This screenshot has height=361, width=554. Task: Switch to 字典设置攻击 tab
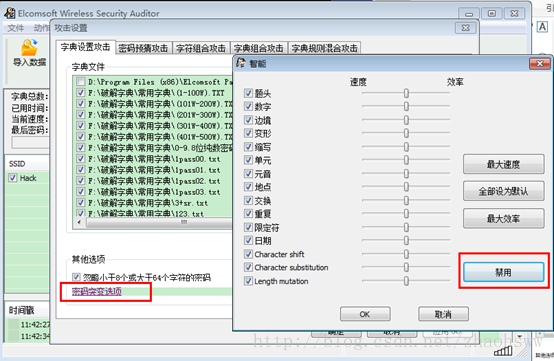(x=86, y=47)
